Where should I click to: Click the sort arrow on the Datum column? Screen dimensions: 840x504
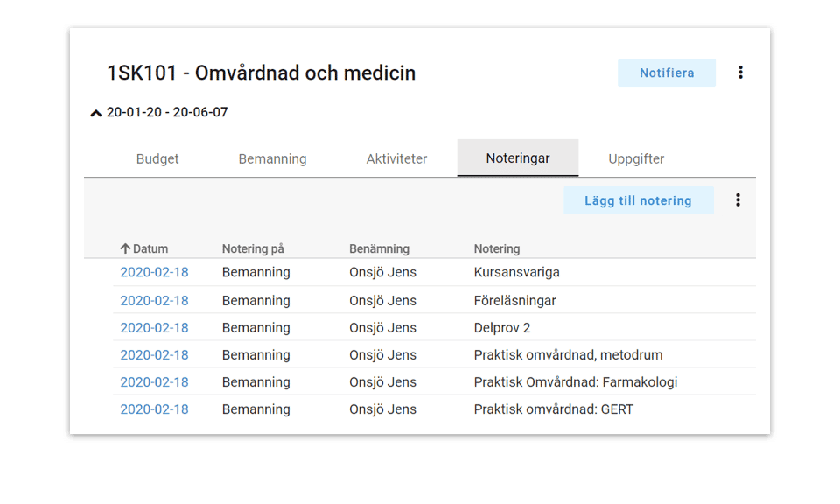coord(125,248)
